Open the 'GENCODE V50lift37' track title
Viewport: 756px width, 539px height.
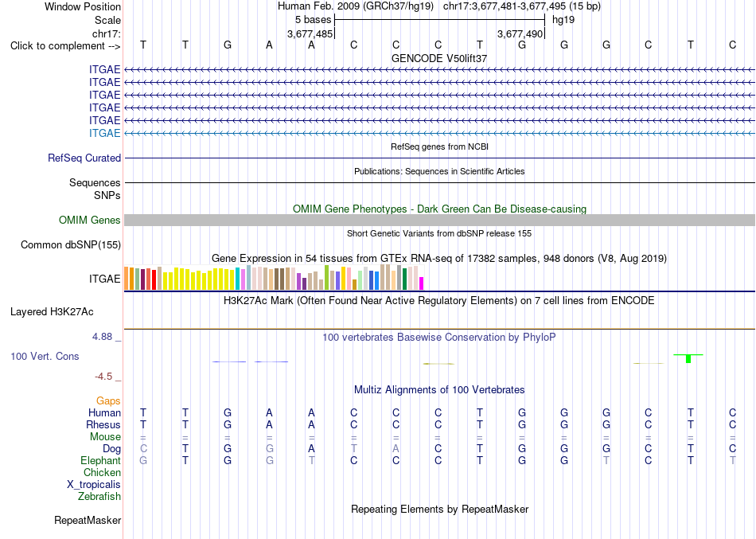tap(439, 58)
